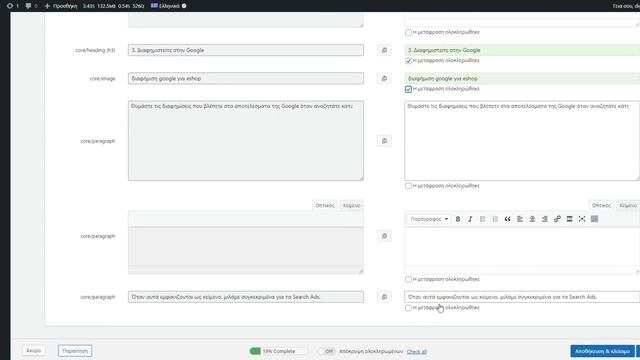Click the 'core/heading (h3)' row label
This screenshot has height=360, width=640.
pyautogui.click(x=95, y=50)
